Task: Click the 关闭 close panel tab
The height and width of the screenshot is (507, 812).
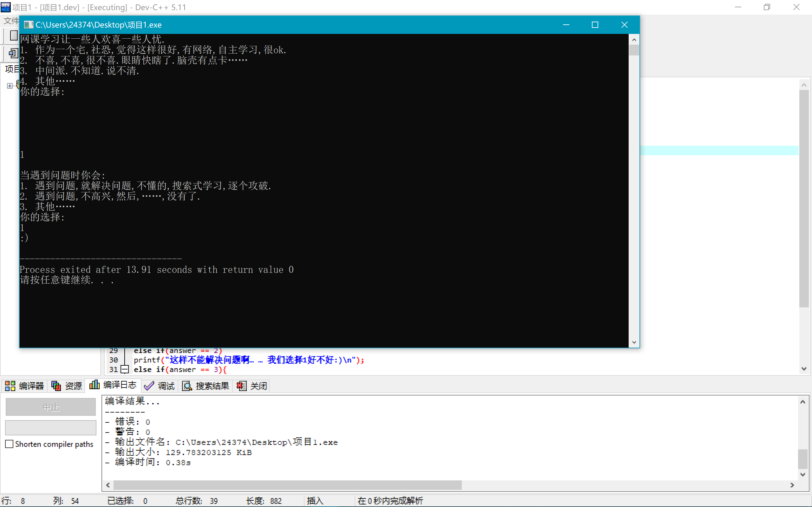Action: pos(252,386)
